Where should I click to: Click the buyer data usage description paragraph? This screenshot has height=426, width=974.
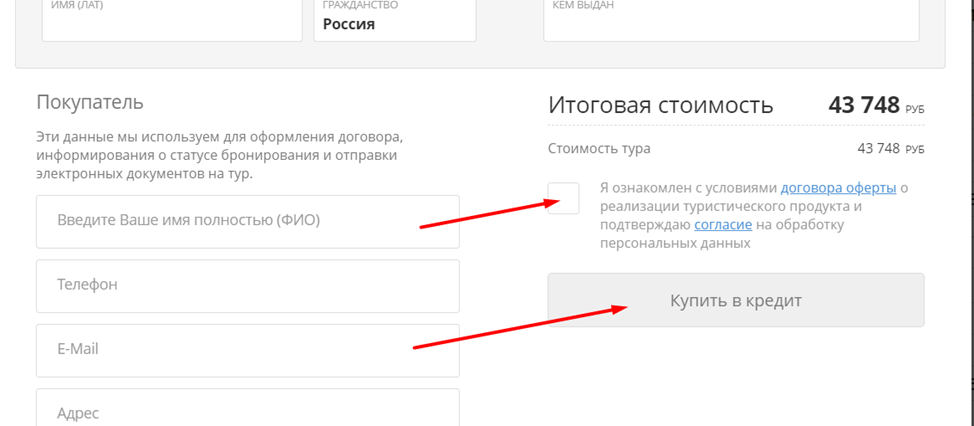(220, 155)
